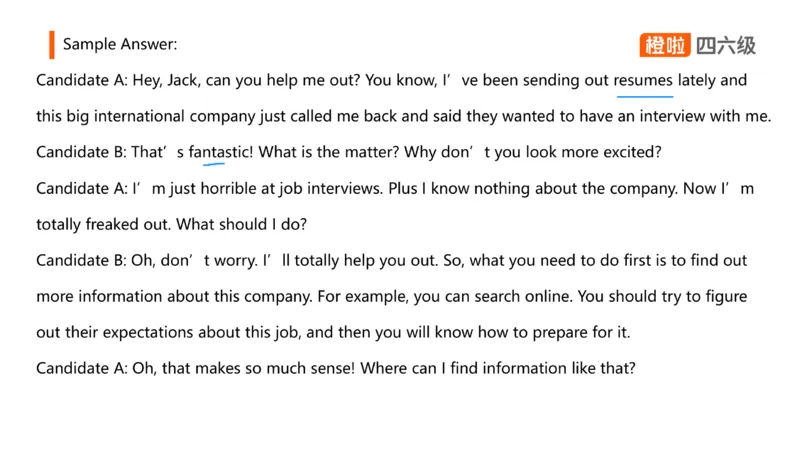Click the orange 橙啦 logo badge
Viewport: 800px width, 450px height.
pyautogui.click(x=665, y=45)
